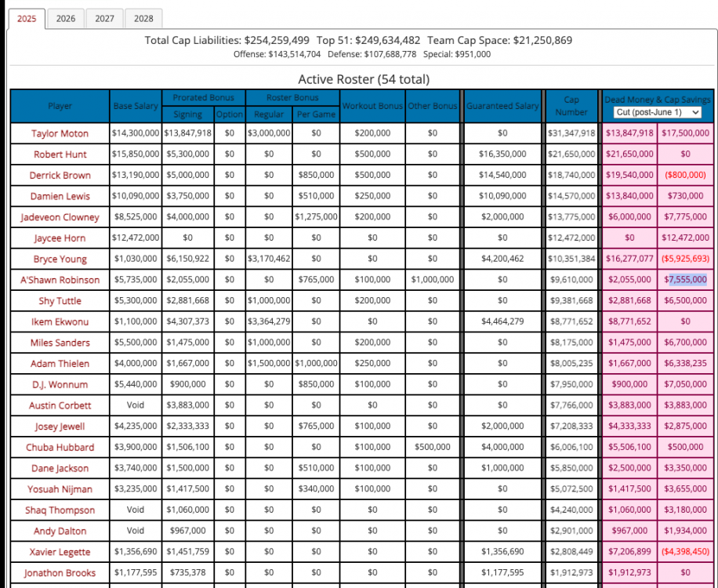
Task: Open the Xavier Legette player link
Action: click(60, 552)
